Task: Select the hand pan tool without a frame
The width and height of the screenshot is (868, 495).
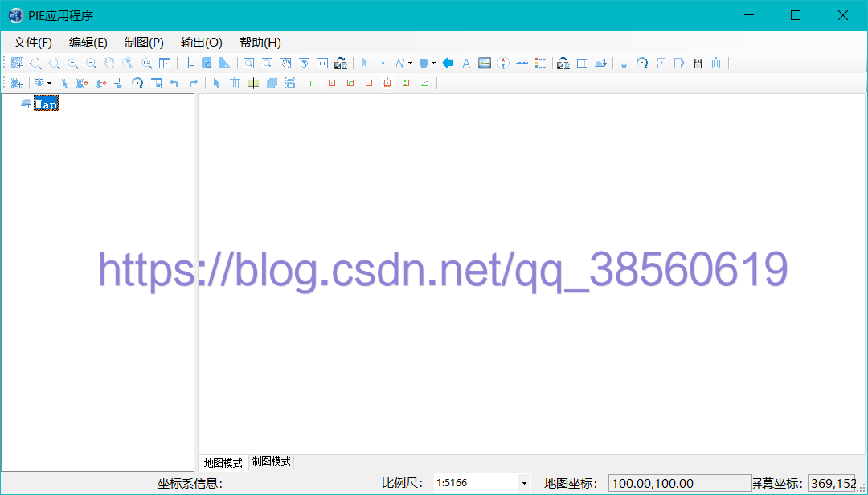Action: click(109, 63)
